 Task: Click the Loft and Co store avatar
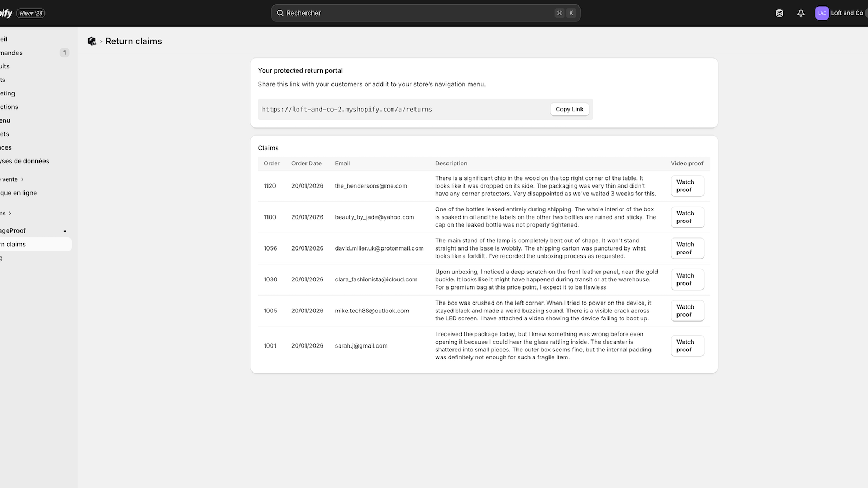(822, 12)
